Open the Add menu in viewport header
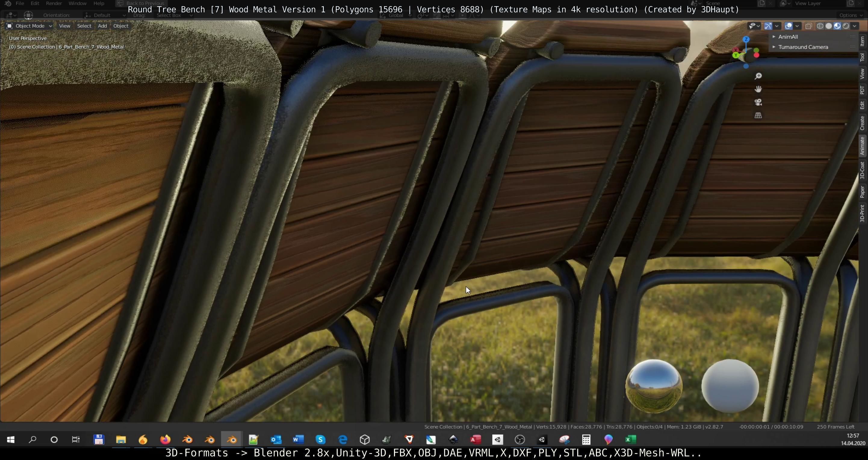The image size is (868, 460). tap(102, 26)
